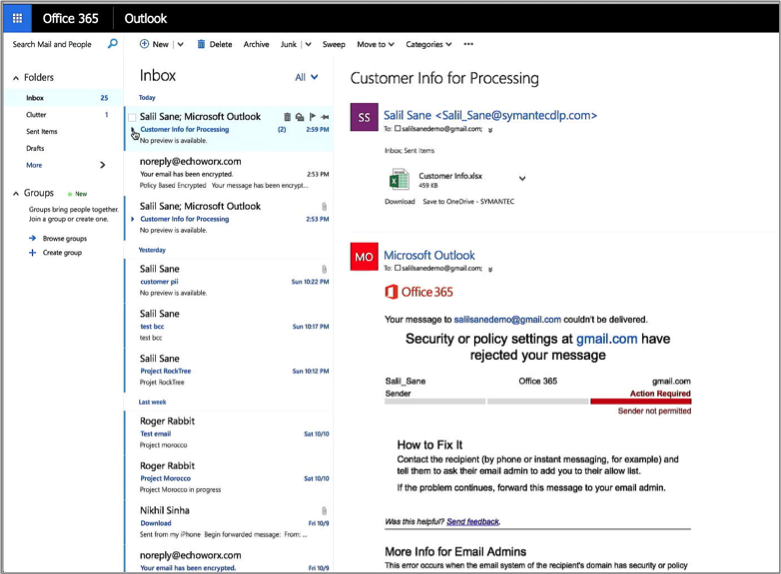The height and width of the screenshot is (574, 781).
Task: Expand recipients list under Microsoft Outlook sender
Action: pyautogui.click(x=490, y=269)
